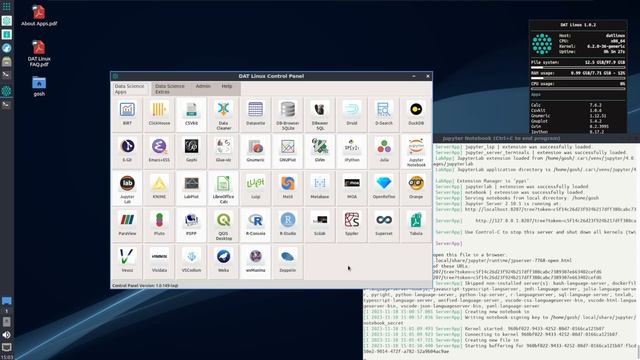Launch the E-Git application
The image size is (640, 360).
point(127,151)
